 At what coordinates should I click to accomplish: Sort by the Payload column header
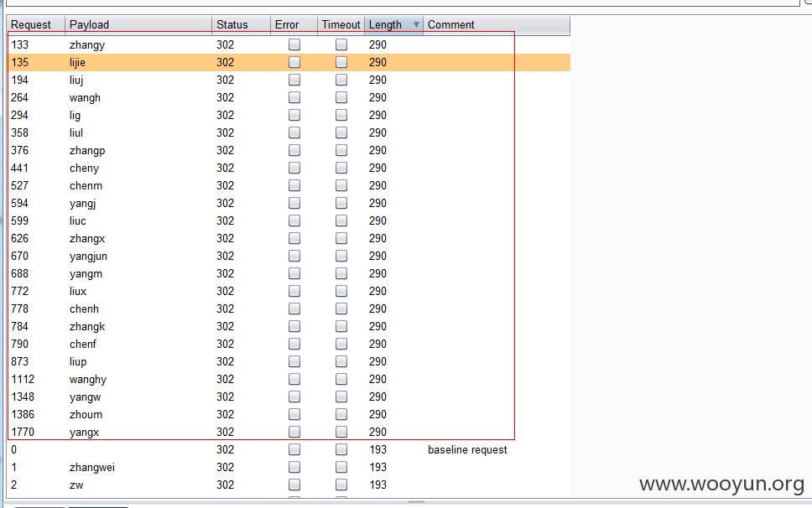138,25
